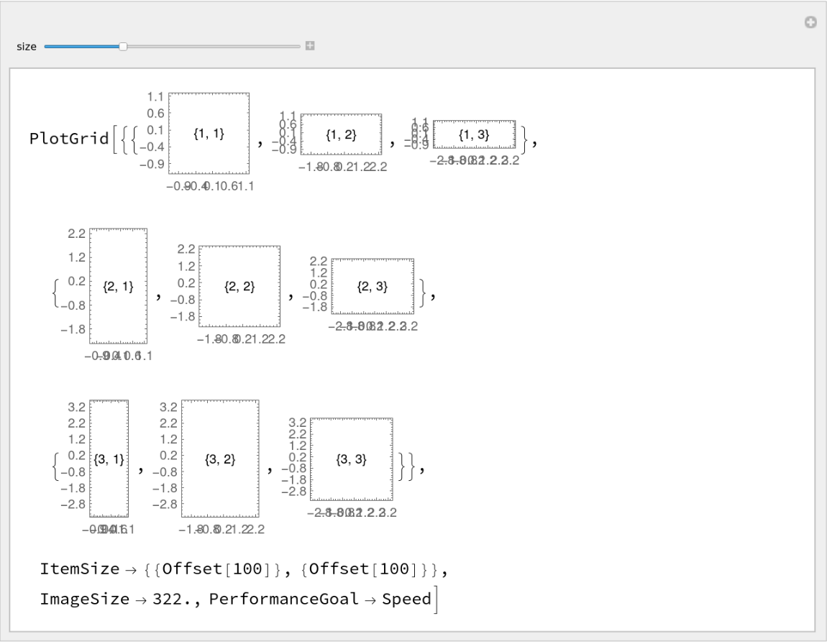Select the {2, 1} plot frame
This screenshot has height=644, width=827.
tap(118, 286)
